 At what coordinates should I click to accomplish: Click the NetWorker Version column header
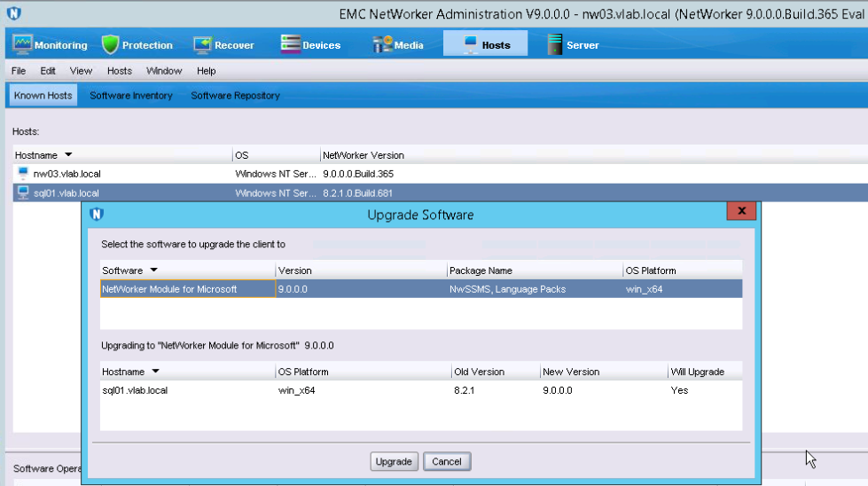click(364, 155)
